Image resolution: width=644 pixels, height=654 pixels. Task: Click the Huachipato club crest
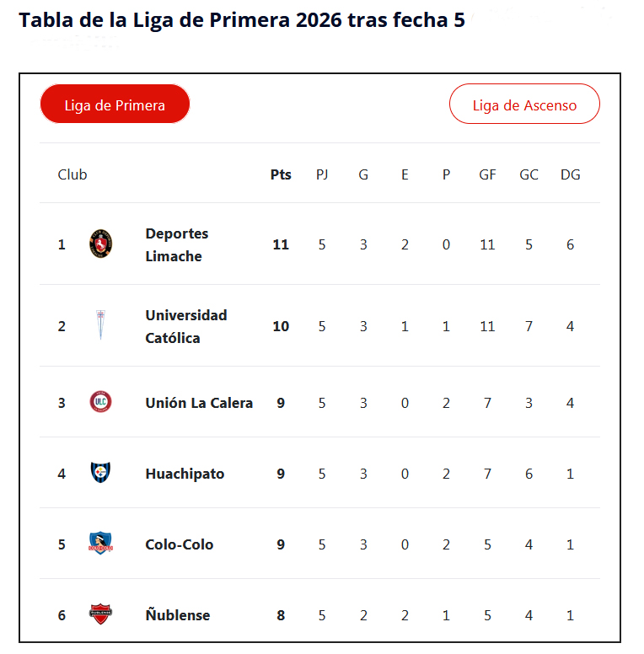point(101,473)
